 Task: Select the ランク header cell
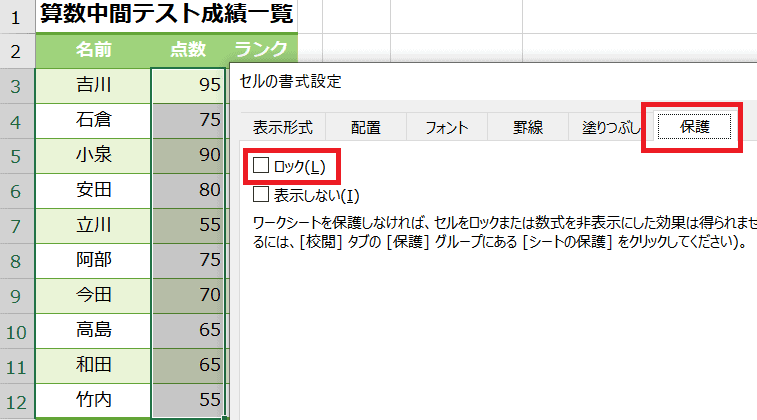point(261,49)
